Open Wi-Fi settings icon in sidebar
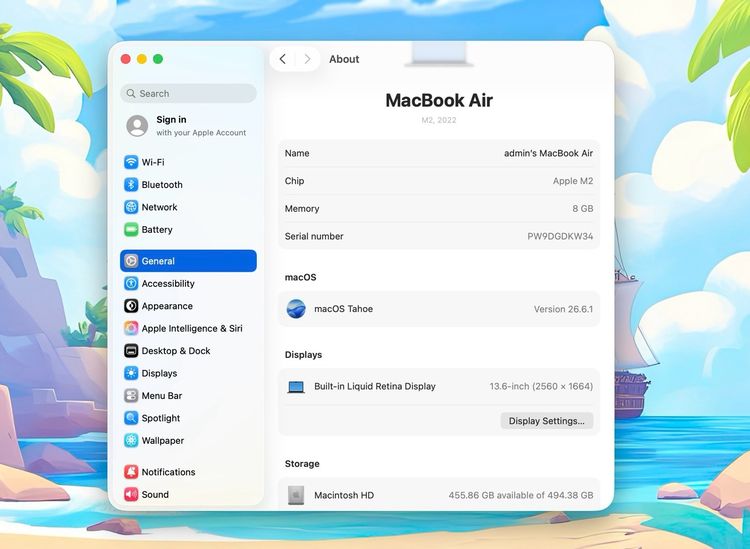This screenshot has height=549, width=750. (x=131, y=162)
